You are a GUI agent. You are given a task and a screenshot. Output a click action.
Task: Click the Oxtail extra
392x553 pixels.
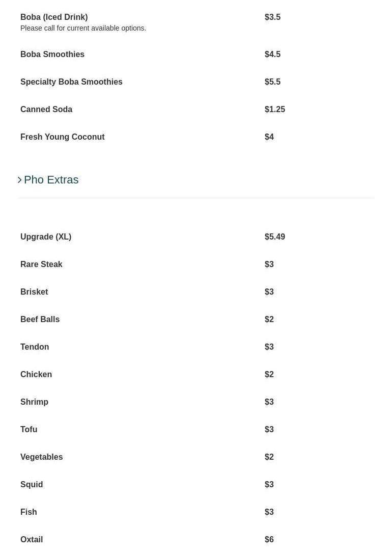[32, 540]
